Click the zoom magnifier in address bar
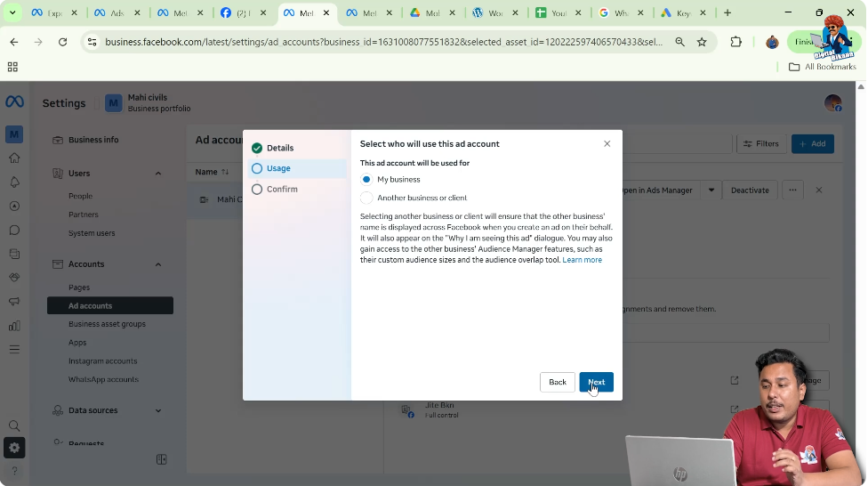 [679, 42]
